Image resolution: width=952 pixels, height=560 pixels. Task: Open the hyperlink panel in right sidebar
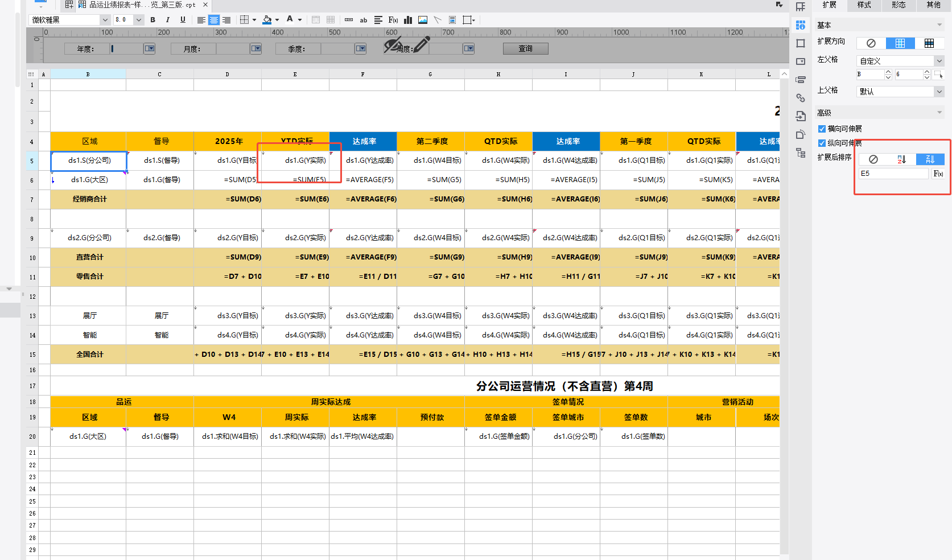[801, 98]
